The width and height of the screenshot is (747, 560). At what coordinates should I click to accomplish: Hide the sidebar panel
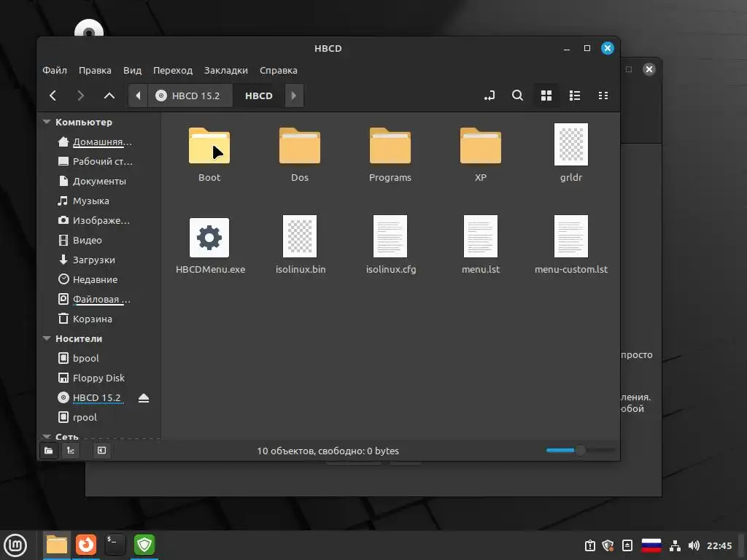[101, 451]
